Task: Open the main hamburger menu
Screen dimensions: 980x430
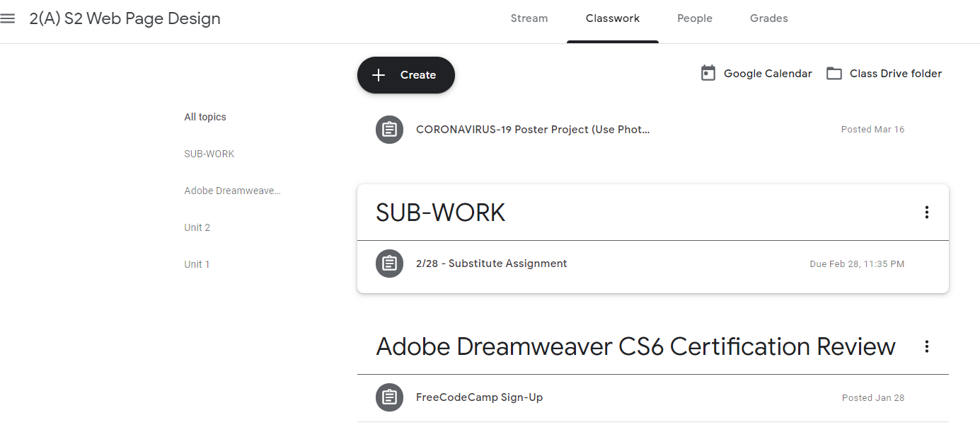Action: pyautogui.click(x=8, y=18)
